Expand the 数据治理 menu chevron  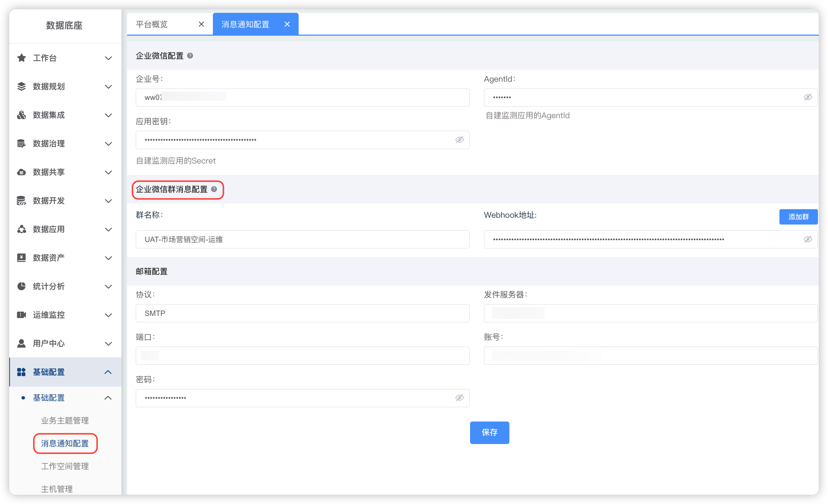108,144
